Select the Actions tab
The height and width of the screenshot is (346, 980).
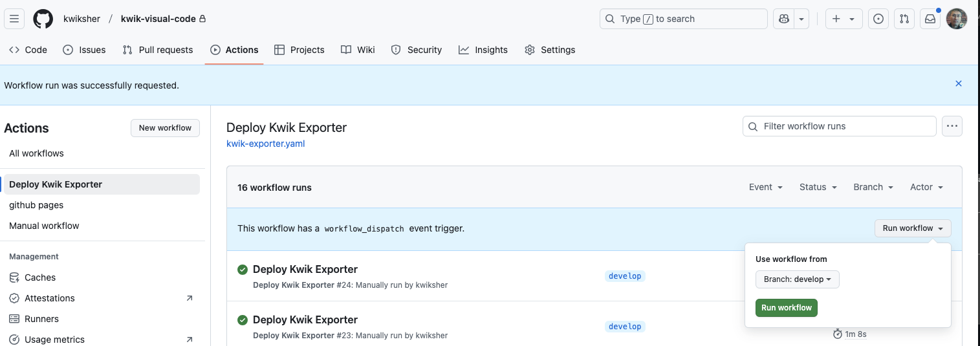[234, 50]
